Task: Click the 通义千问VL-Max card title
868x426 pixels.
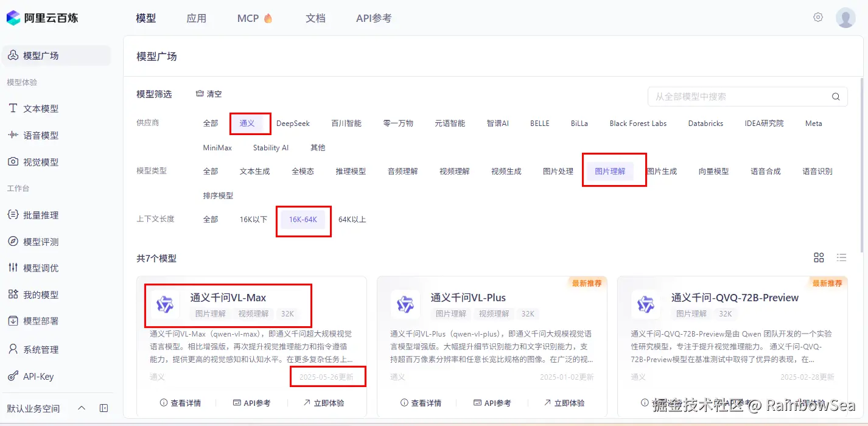Action: 228,298
